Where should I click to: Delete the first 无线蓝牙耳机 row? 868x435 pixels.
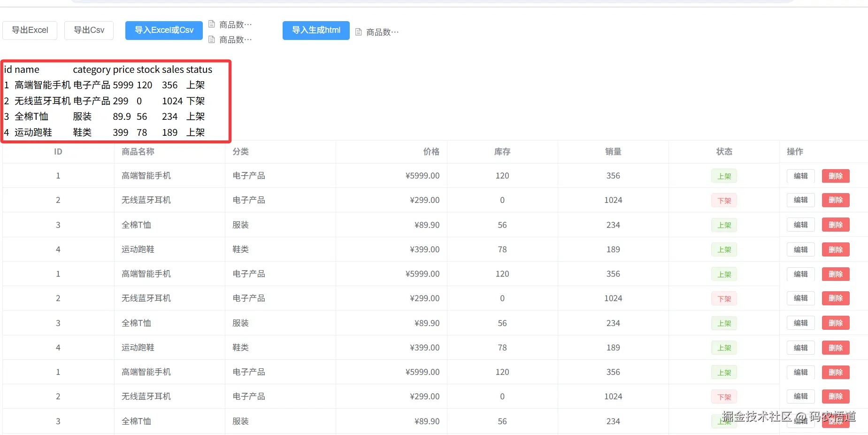tap(836, 200)
